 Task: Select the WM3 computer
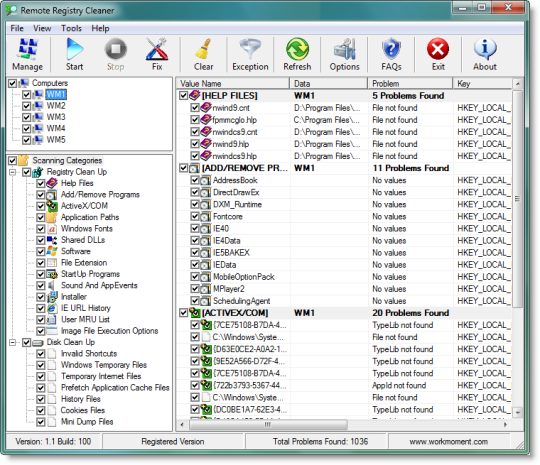(56, 117)
